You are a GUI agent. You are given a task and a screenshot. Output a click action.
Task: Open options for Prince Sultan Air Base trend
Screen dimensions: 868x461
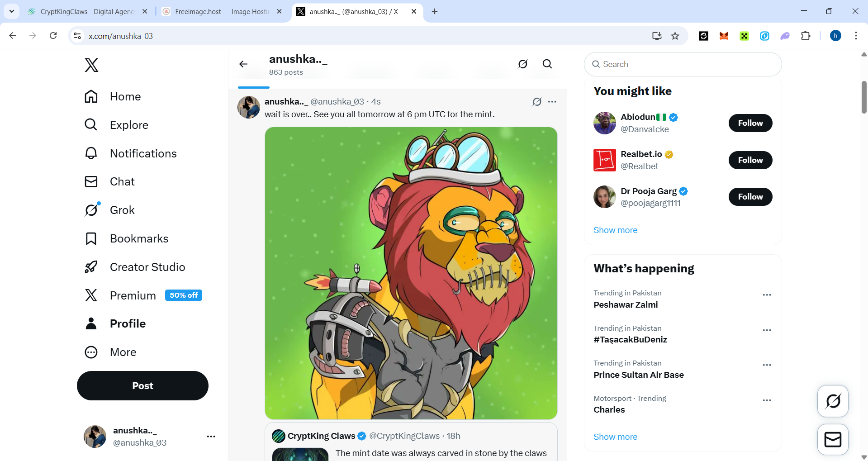pos(767,365)
